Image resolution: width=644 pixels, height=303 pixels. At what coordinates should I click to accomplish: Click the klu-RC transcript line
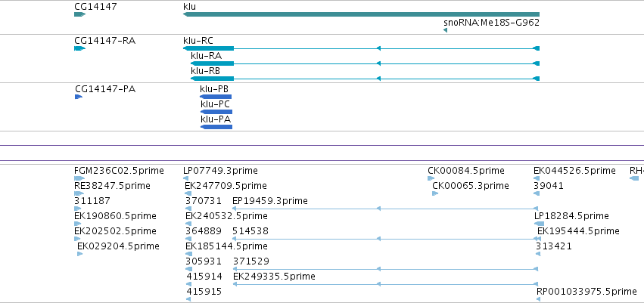pyautogui.click(x=361, y=48)
